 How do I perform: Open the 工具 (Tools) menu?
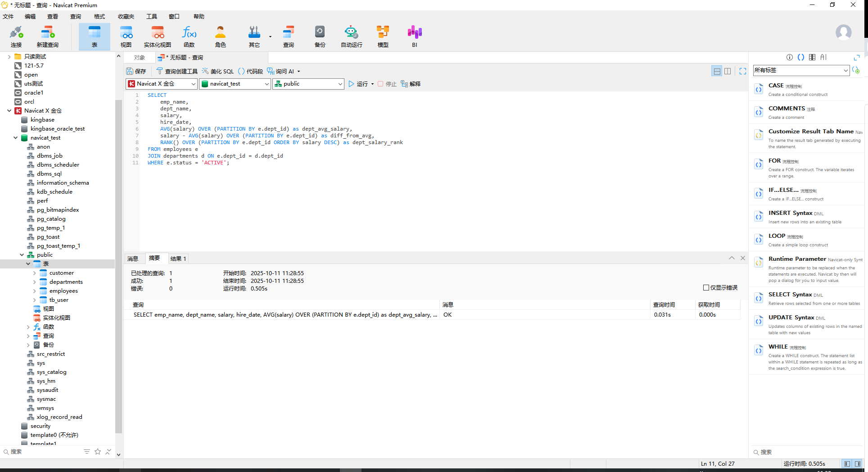(152, 17)
